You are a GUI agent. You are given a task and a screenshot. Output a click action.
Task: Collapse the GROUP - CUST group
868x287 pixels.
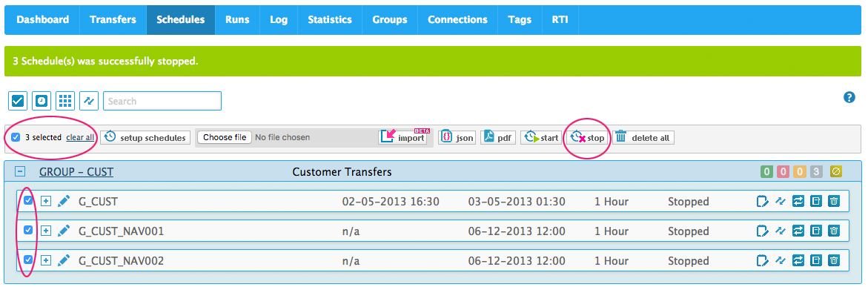tap(21, 172)
